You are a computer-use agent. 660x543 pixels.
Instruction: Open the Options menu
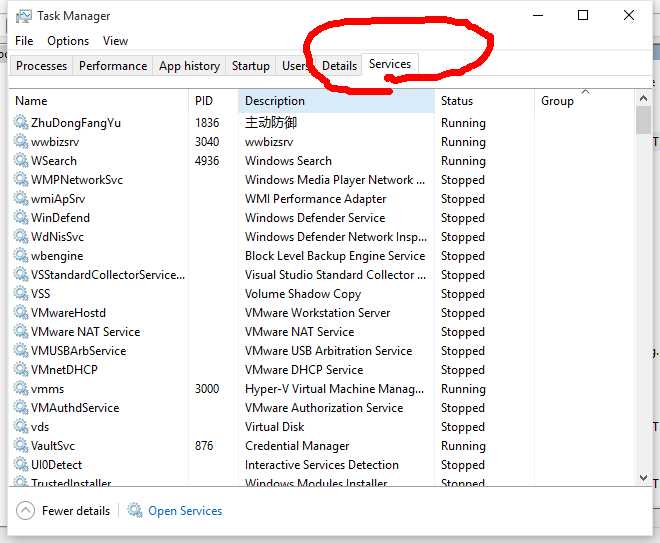pos(68,41)
